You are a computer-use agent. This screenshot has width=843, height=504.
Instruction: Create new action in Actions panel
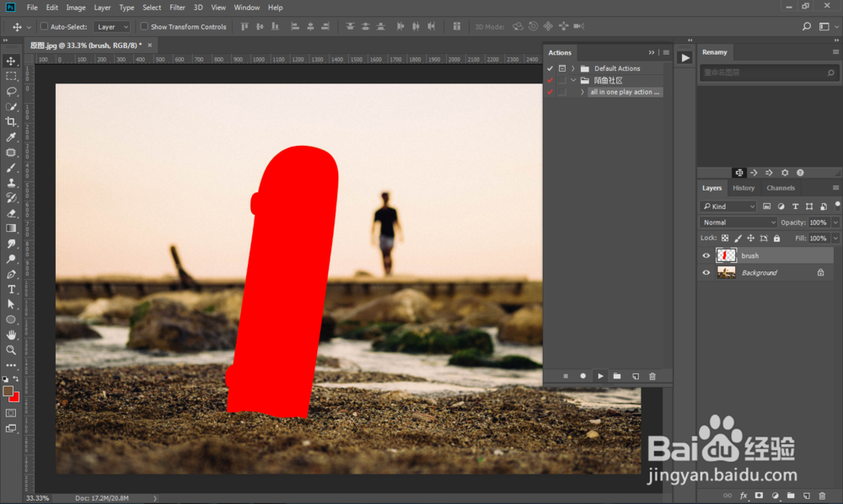(x=636, y=376)
